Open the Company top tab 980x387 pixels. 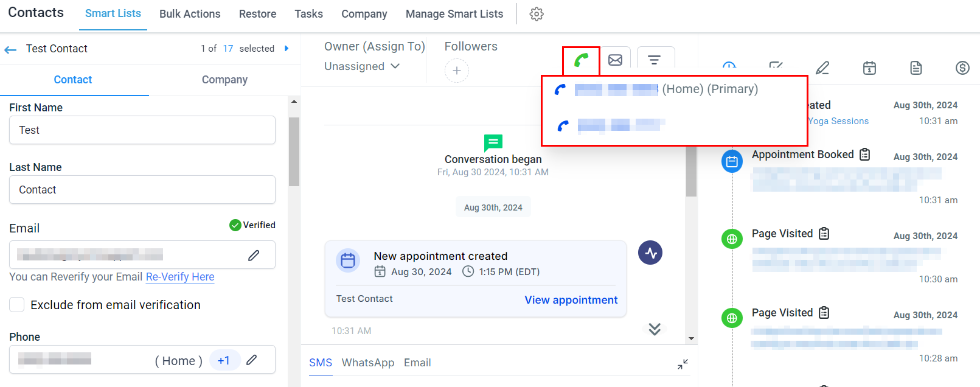pyautogui.click(x=364, y=14)
